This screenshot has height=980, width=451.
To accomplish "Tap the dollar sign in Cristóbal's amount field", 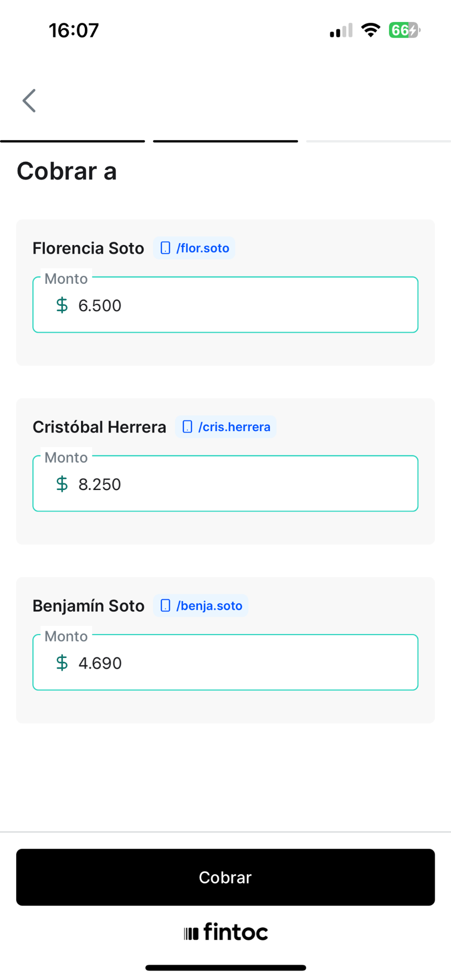I will tap(62, 484).
